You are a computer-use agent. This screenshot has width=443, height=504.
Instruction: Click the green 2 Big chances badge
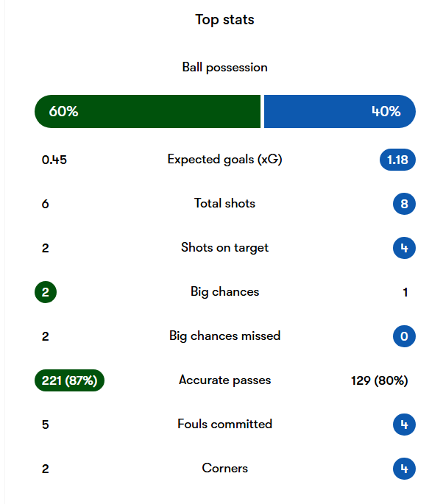point(46,292)
